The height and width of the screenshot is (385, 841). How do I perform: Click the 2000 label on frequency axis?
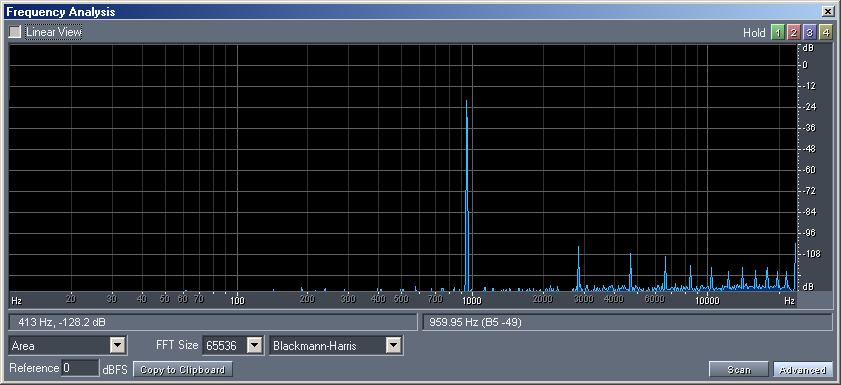pos(543,299)
